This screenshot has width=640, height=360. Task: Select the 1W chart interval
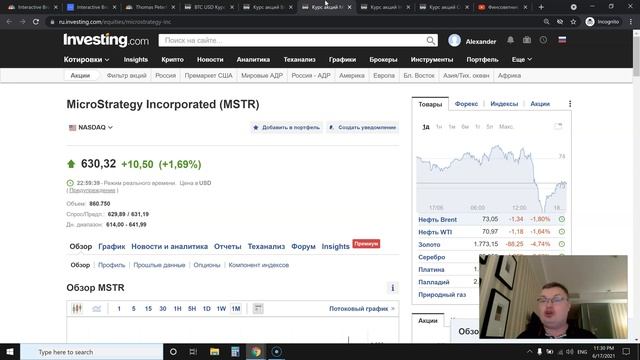coord(221,309)
